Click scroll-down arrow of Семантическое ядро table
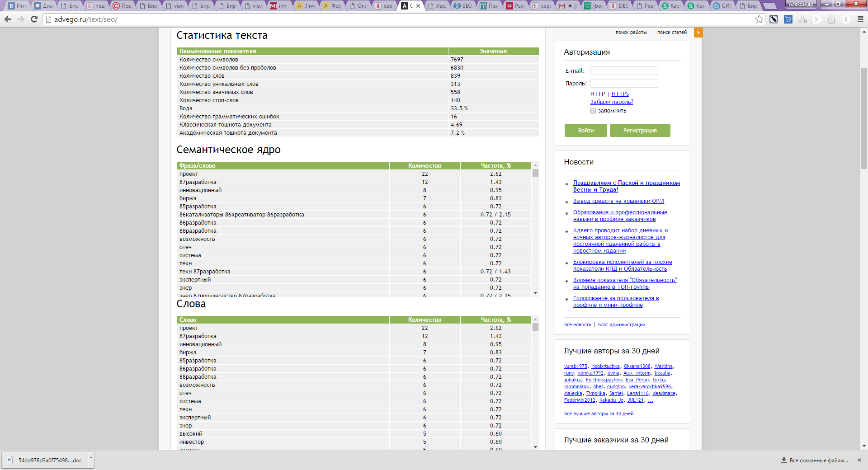Image resolution: width=868 pixels, height=470 pixels. 535,293
